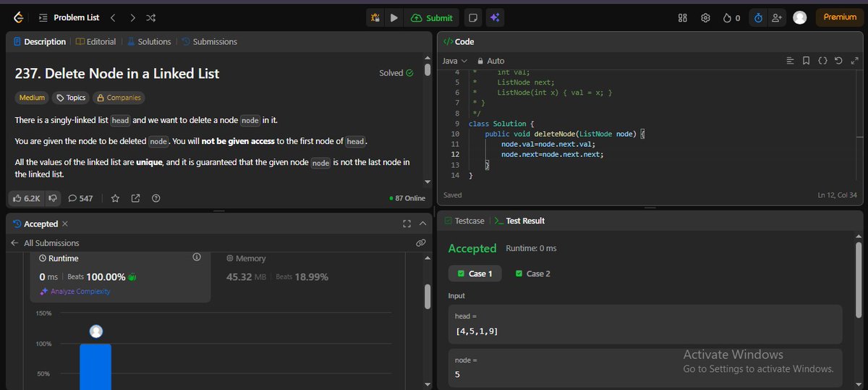
Task: Open the settings gear icon
Action: [x=705, y=17]
